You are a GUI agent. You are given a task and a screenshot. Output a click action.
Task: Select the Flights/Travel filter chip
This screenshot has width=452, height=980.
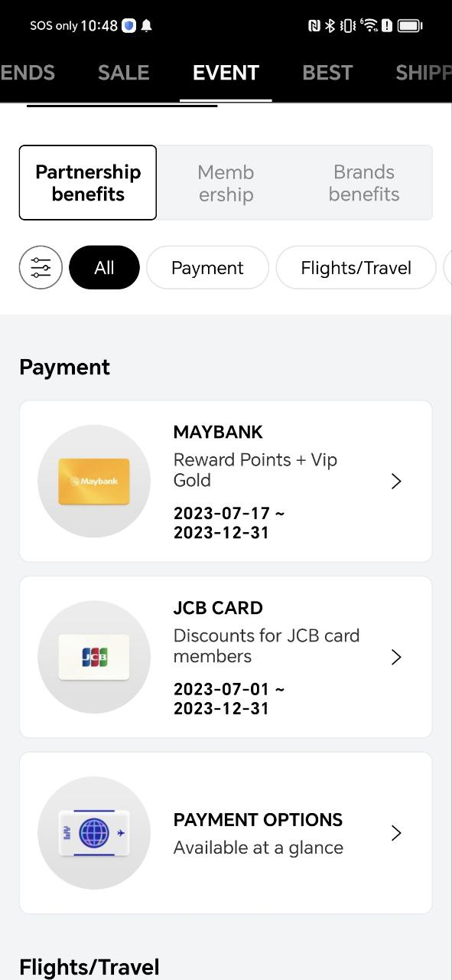pyautogui.click(x=356, y=267)
